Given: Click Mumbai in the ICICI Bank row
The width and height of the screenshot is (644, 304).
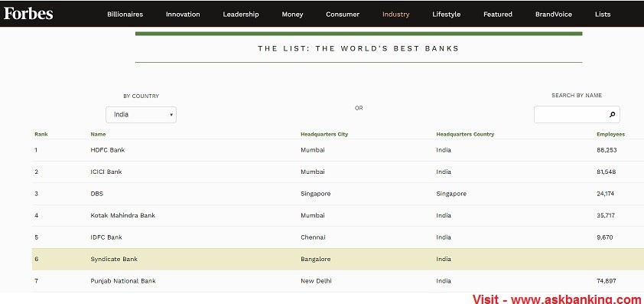Looking at the screenshot, I should [313, 172].
